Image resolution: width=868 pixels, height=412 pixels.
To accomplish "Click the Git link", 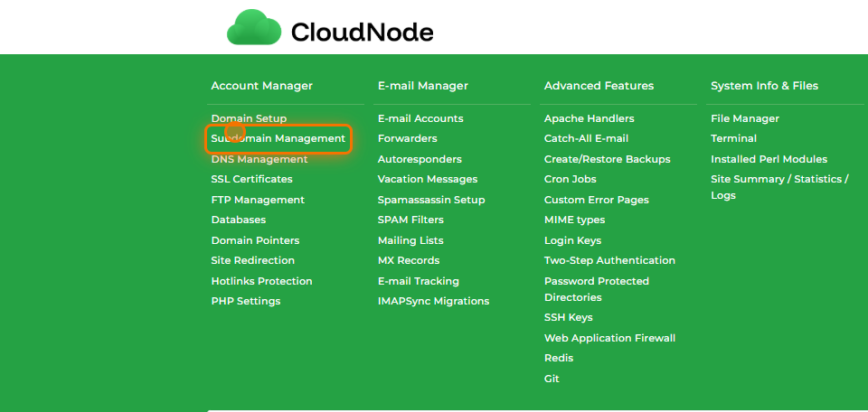I will (x=552, y=379).
